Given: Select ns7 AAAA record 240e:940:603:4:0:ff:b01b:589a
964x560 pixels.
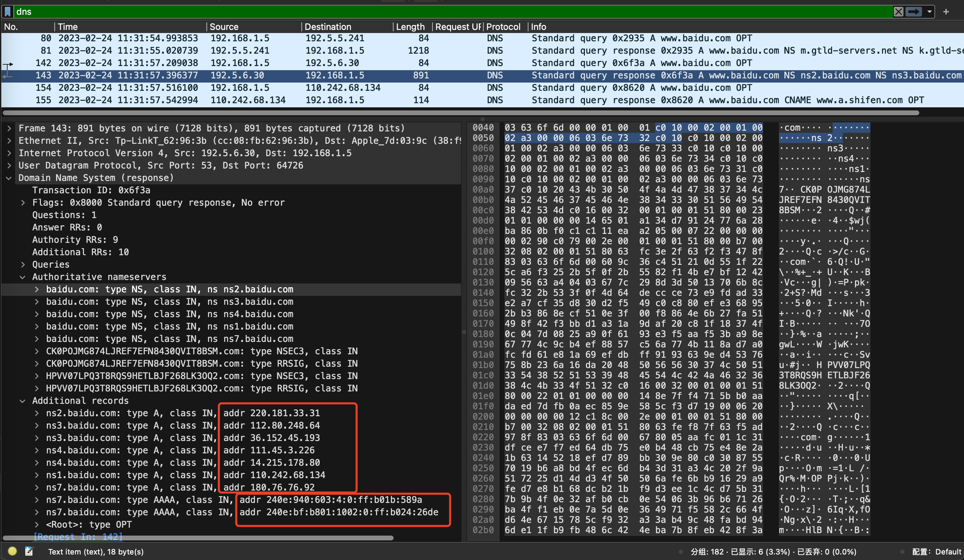Looking at the screenshot, I should tap(231, 499).
